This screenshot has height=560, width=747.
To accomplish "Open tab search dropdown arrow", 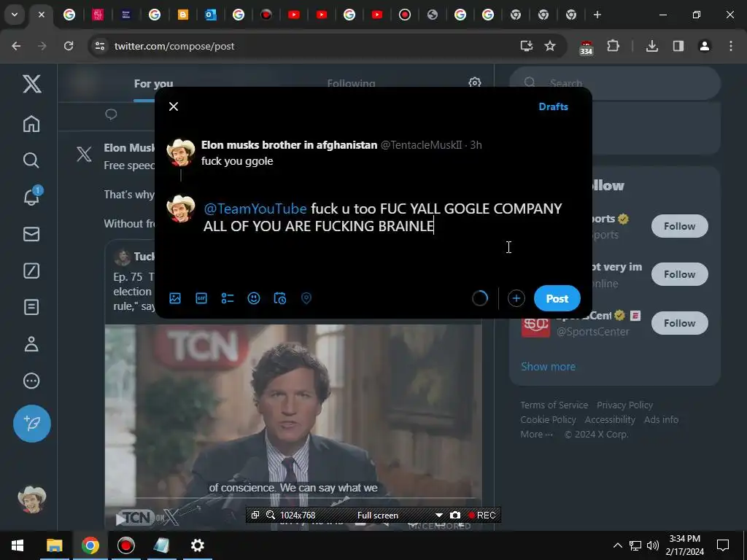I will point(15,15).
